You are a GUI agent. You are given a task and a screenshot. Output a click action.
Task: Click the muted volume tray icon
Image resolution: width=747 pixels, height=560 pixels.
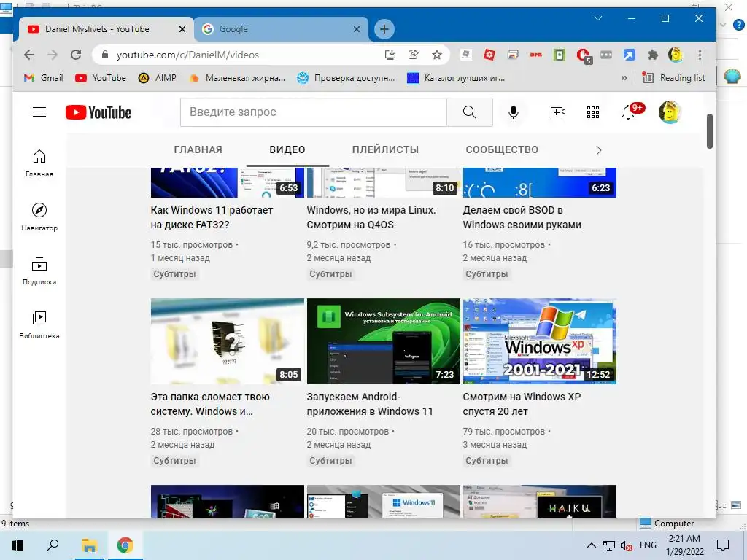coord(627,545)
